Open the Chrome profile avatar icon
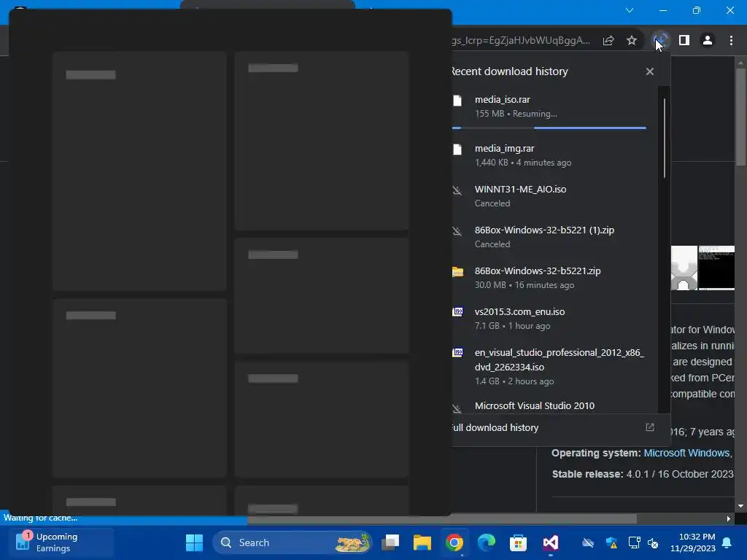Viewport: 747px width, 560px height. coord(708,41)
